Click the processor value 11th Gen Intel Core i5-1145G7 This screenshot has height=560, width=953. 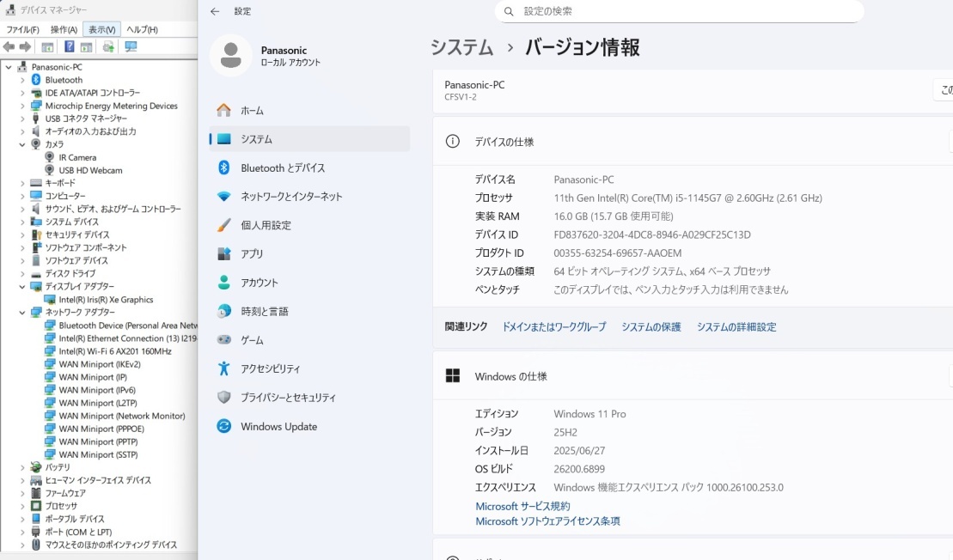pyautogui.click(x=687, y=198)
